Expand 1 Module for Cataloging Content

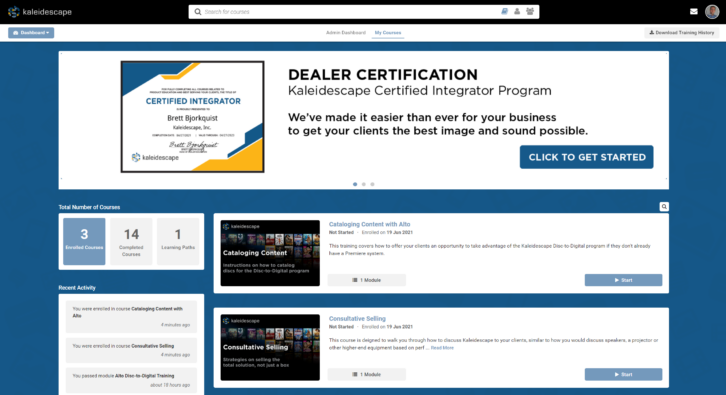(x=367, y=280)
